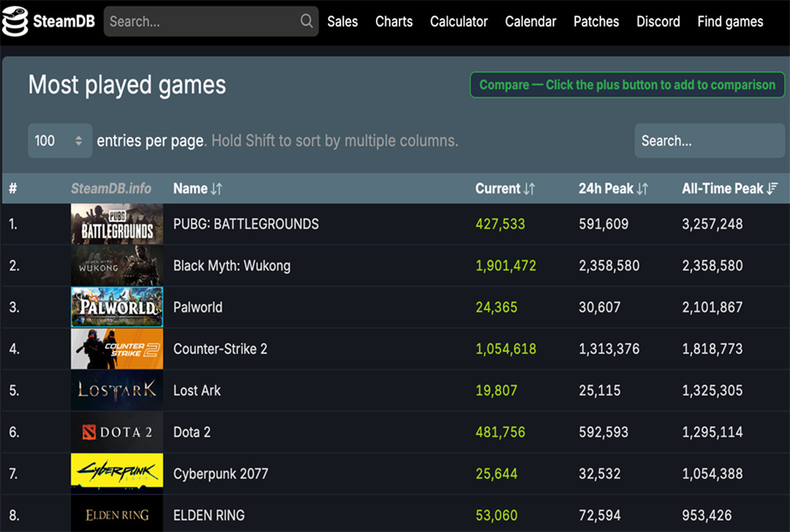
Task: Open the Calendar page
Action: pyautogui.click(x=531, y=21)
